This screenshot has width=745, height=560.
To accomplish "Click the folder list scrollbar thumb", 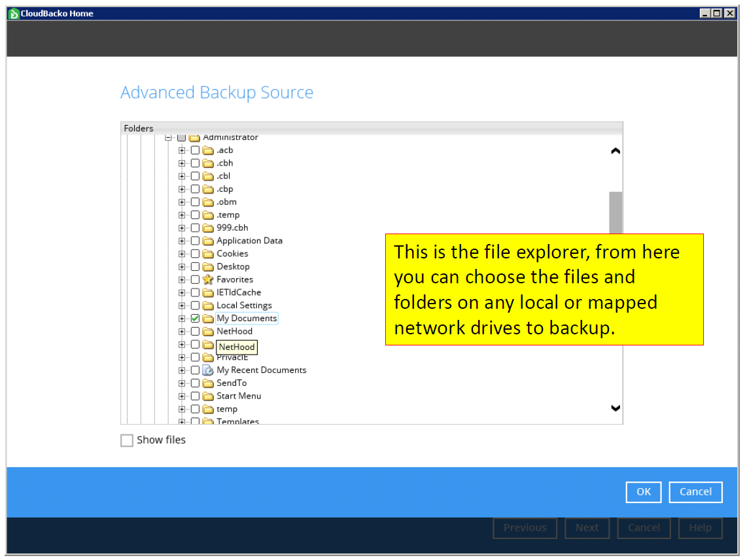I will coord(615,213).
